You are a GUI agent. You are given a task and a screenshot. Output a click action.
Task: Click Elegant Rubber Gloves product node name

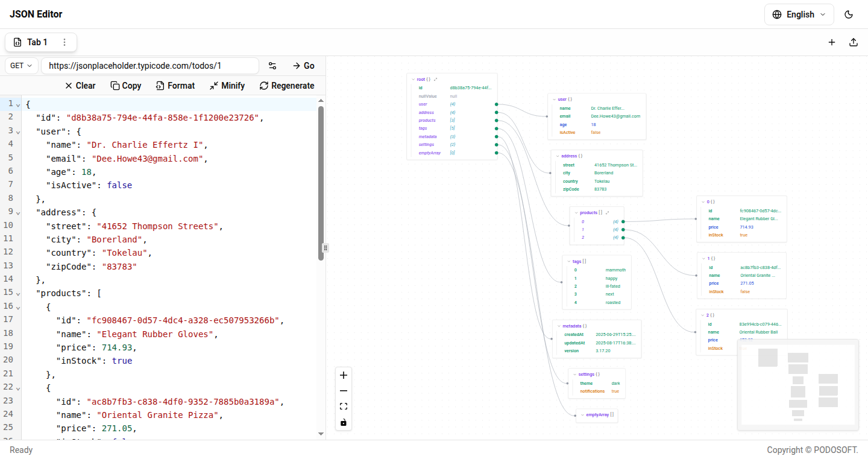point(759,219)
